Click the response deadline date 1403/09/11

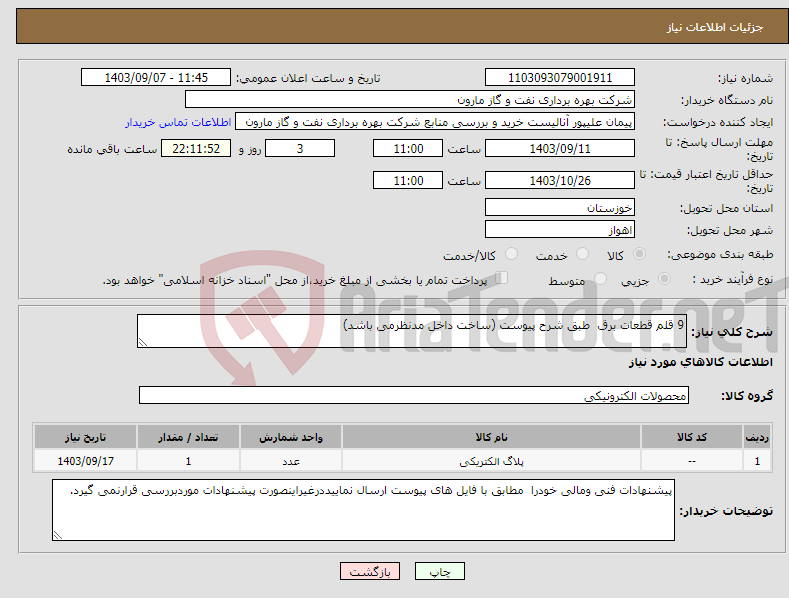[560, 148]
